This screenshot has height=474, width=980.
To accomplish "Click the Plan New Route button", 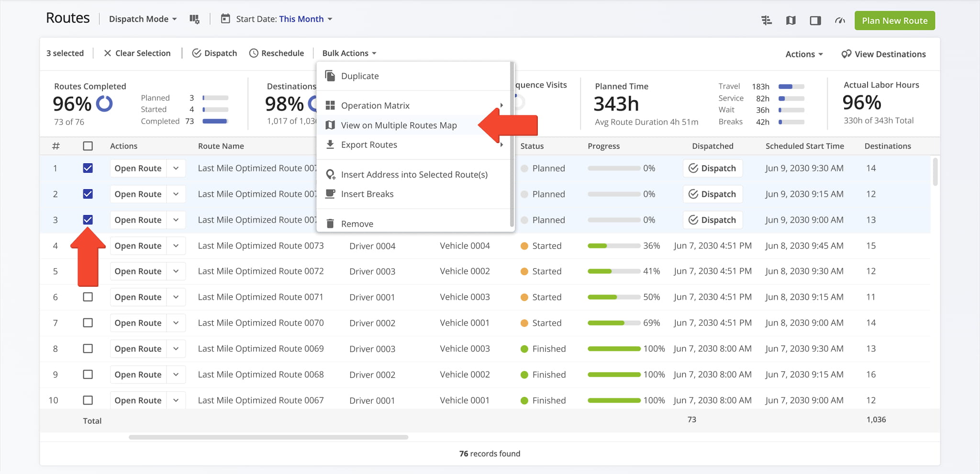I will [894, 21].
